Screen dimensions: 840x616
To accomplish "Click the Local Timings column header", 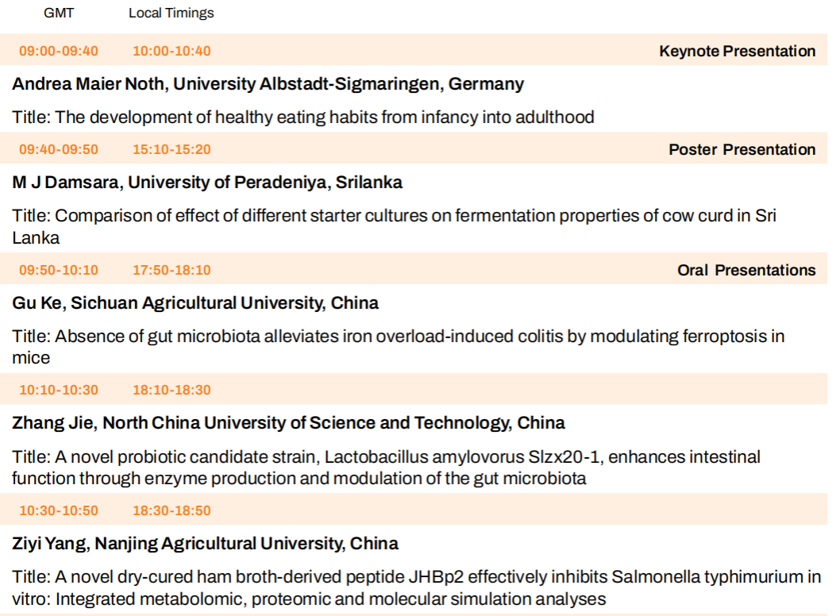I will pyautogui.click(x=171, y=13).
